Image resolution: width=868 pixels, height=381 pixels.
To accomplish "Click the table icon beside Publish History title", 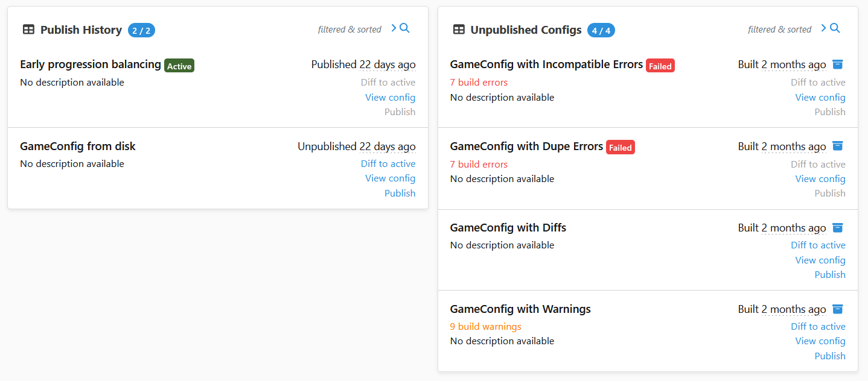I will (28, 28).
